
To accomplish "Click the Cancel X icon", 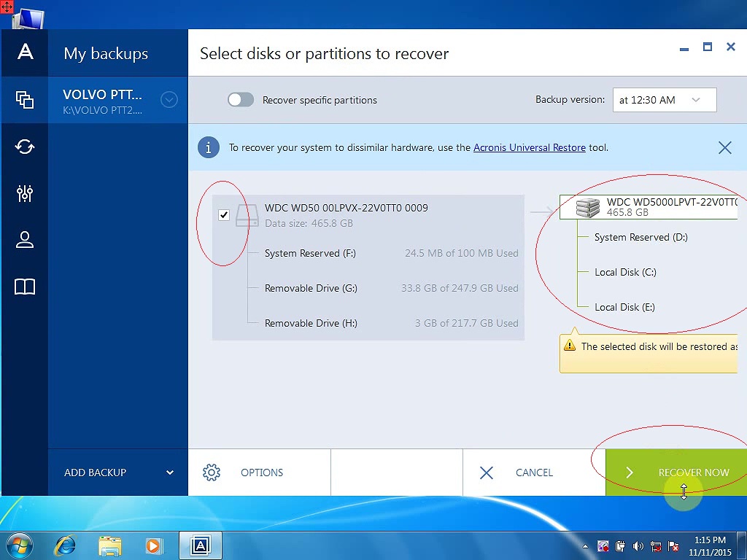I will (x=487, y=472).
